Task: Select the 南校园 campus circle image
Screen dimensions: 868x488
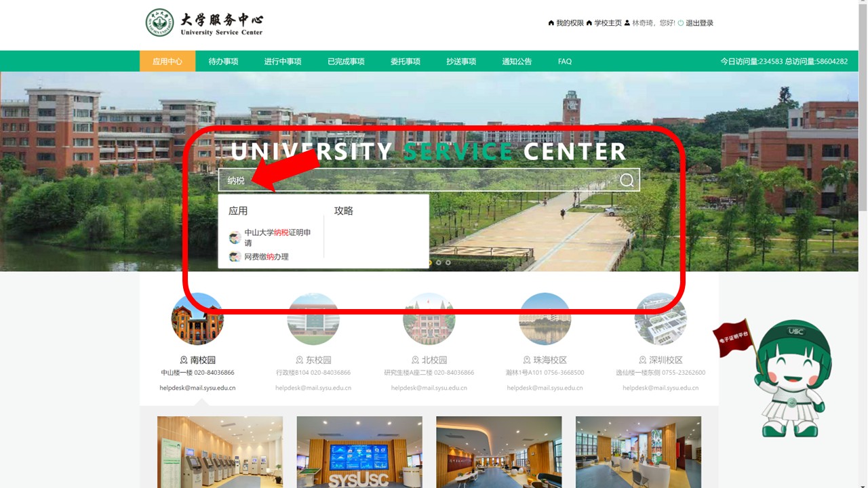Action: pos(197,319)
